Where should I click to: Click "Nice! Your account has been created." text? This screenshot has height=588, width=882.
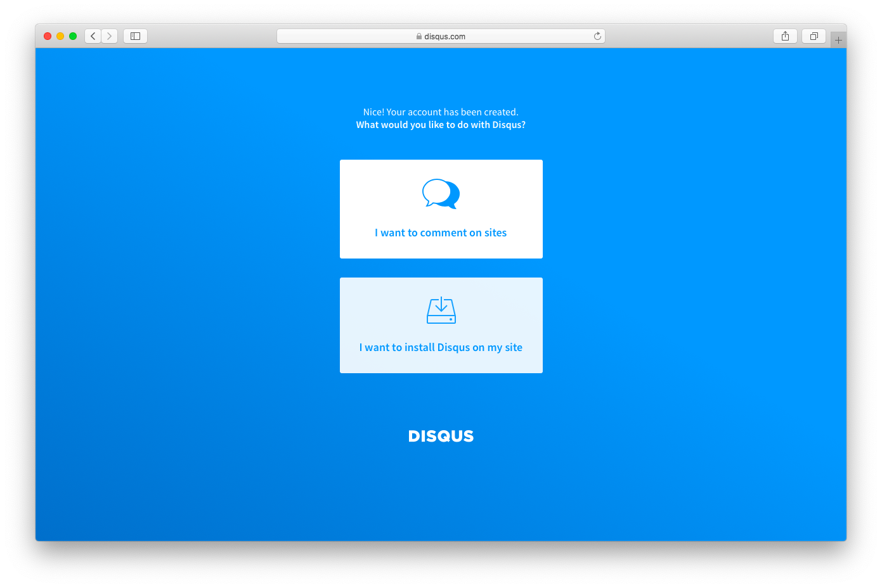tap(441, 112)
